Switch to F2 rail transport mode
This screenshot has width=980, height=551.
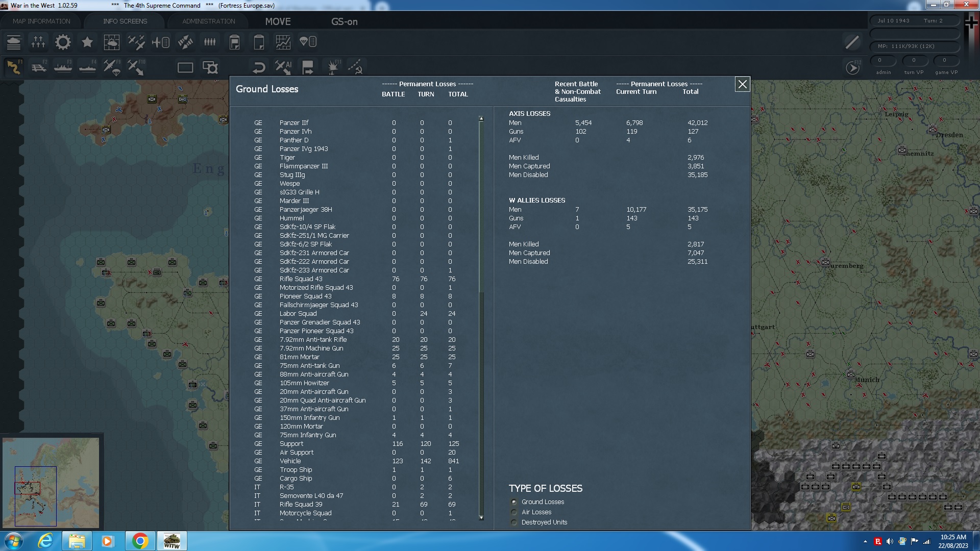pyautogui.click(x=39, y=67)
